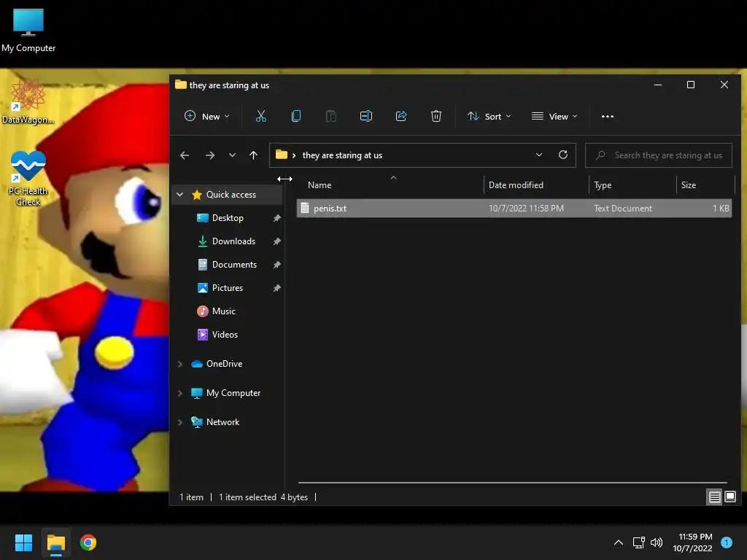The height and width of the screenshot is (560, 747).
Task: Open the Sort dropdown menu
Action: 489,116
